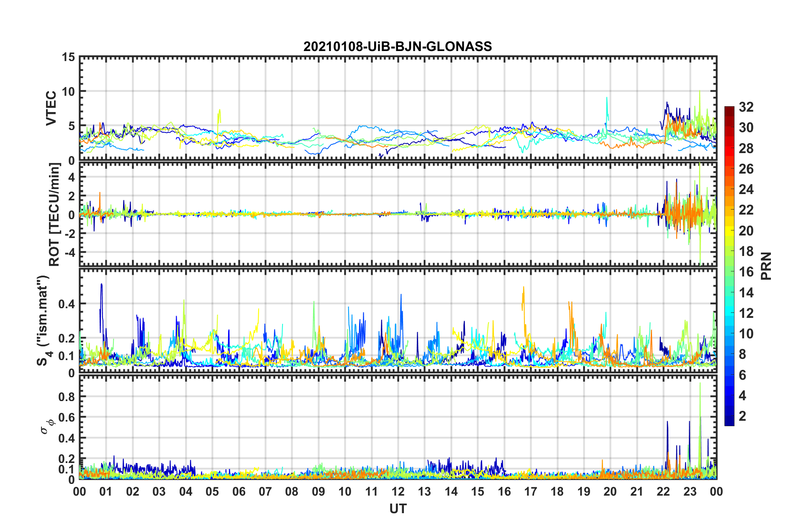Click the σφ axis tick label 0.8
The image size is (796, 532).
pyautogui.click(x=67, y=396)
